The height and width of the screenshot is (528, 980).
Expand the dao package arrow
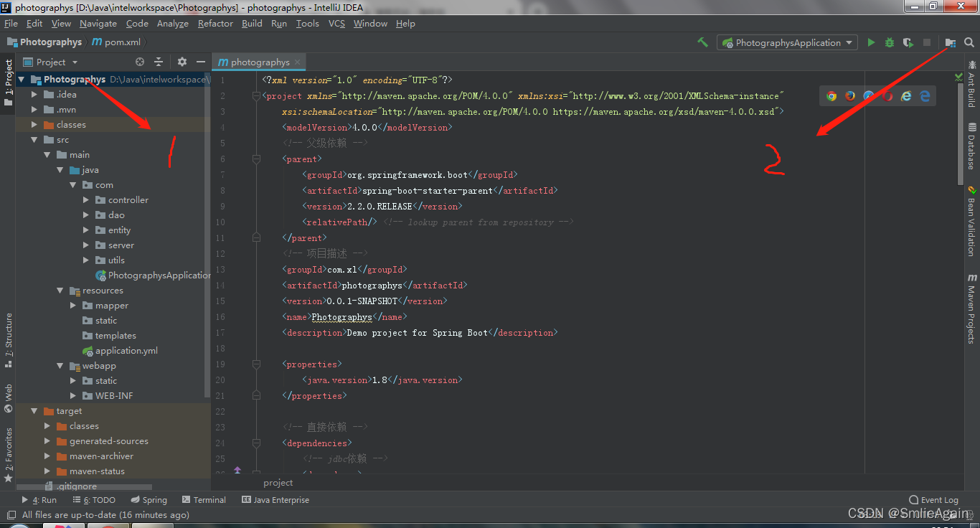tap(86, 215)
